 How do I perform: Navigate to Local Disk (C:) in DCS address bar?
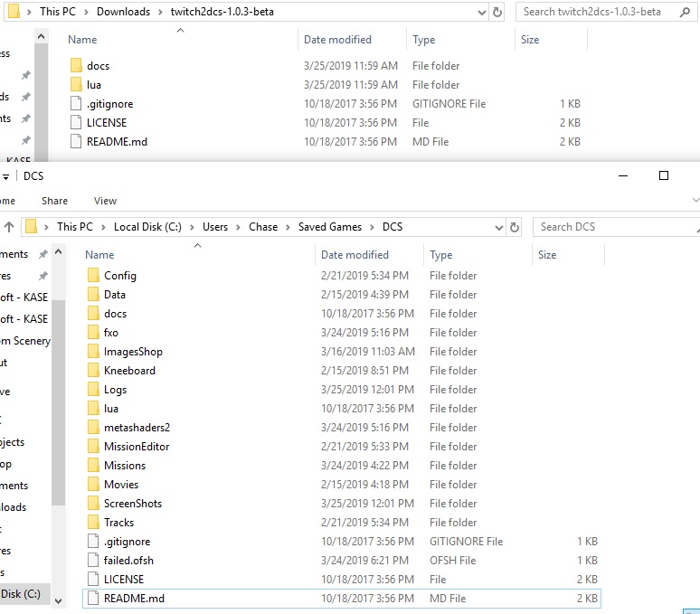point(147,227)
